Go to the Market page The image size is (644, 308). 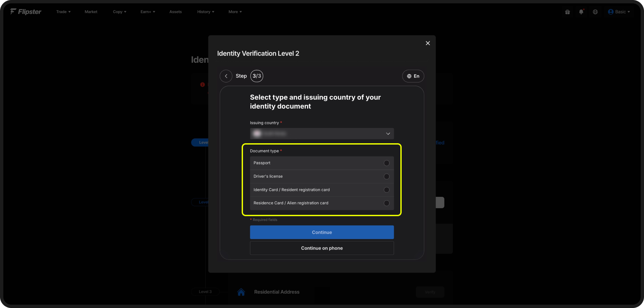91,12
